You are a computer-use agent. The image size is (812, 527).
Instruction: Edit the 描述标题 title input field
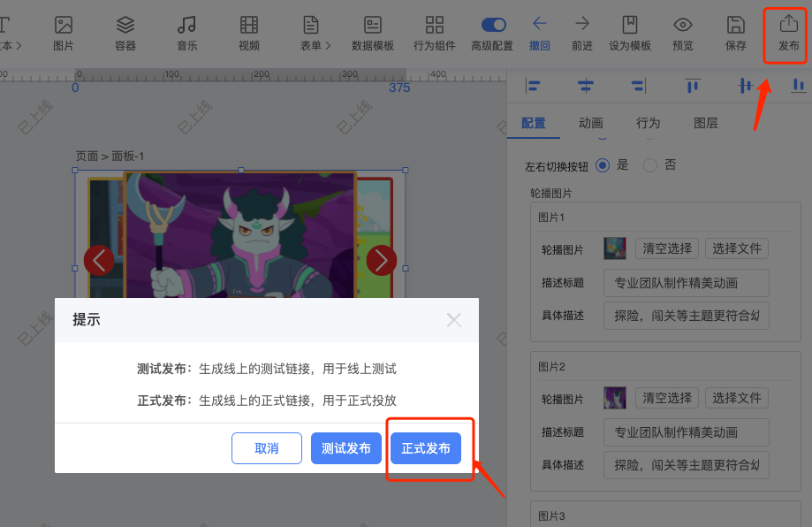[x=687, y=283]
